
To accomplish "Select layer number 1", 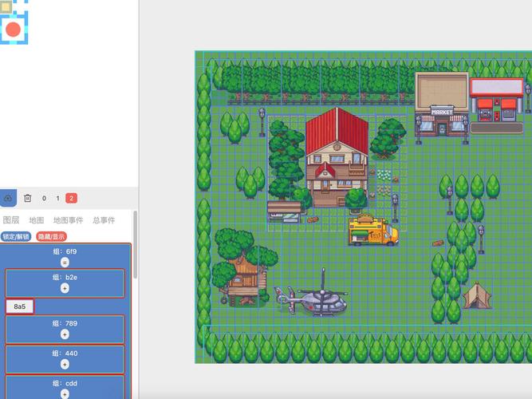I will 57,198.
